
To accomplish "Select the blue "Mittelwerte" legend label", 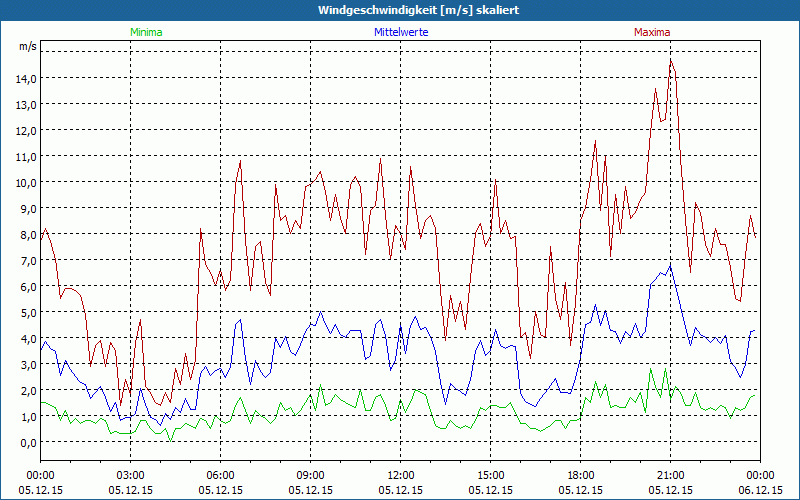I will pyautogui.click(x=400, y=32).
